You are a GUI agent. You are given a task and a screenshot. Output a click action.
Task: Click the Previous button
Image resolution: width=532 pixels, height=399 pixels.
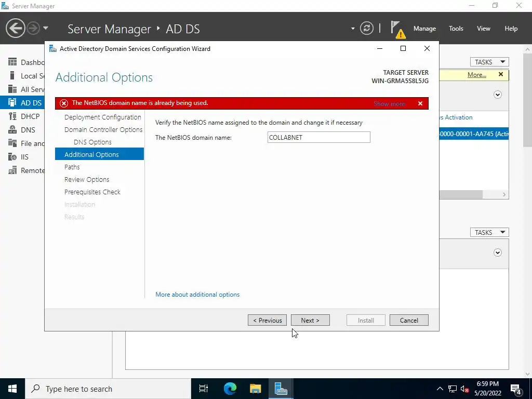point(267,320)
